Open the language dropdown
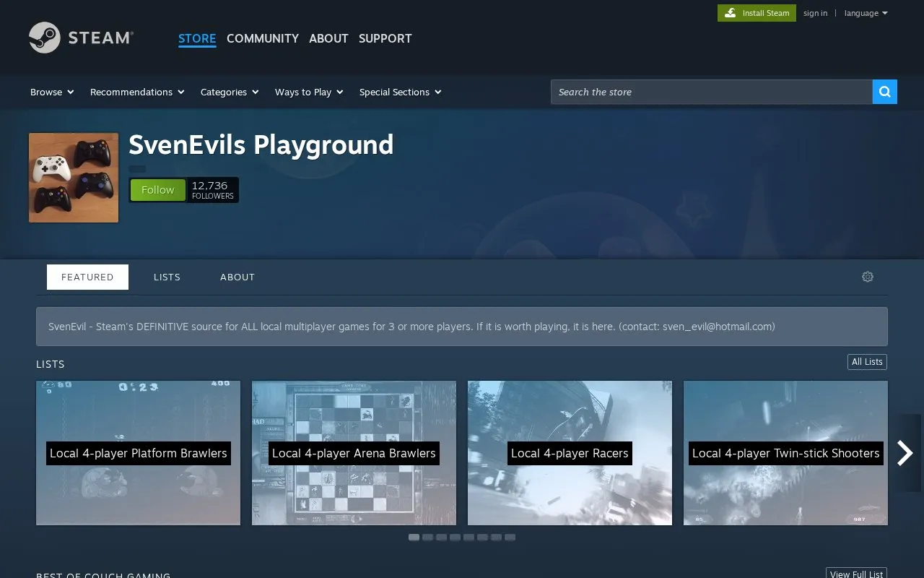Screen dimensions: 924x578 tap(866, 13)
